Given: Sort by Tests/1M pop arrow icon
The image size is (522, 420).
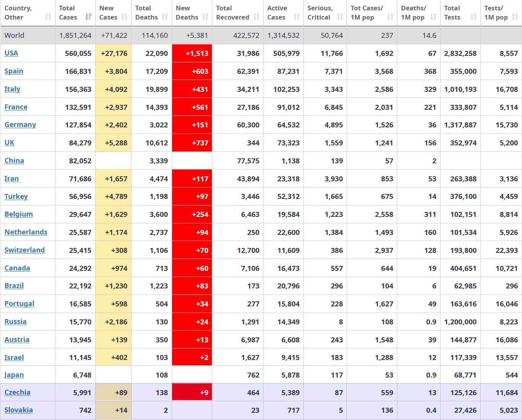Looking at the screenshot, I should pyautogui.click(x=515, y=17).
